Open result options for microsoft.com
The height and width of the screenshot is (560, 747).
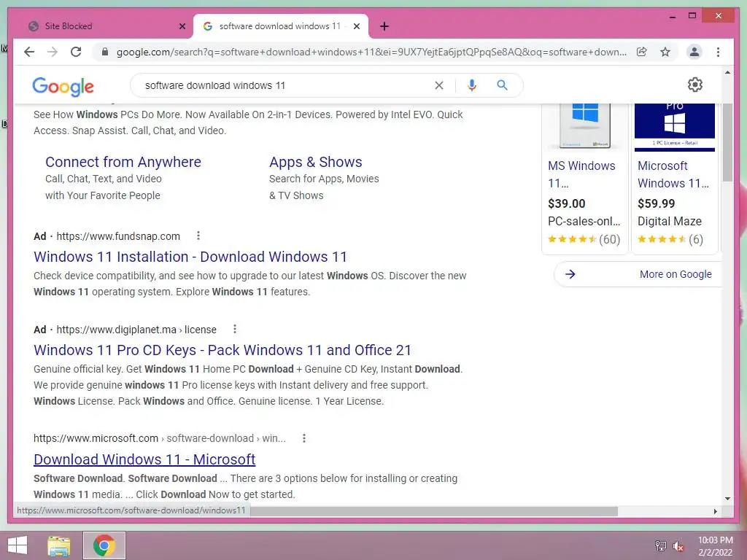(x=304, y=438)
